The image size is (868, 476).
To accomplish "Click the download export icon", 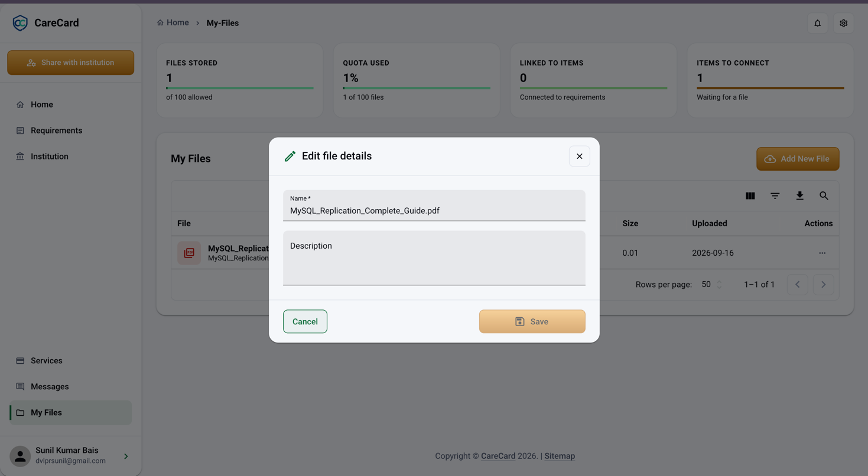I will click(x=799, y=196).
